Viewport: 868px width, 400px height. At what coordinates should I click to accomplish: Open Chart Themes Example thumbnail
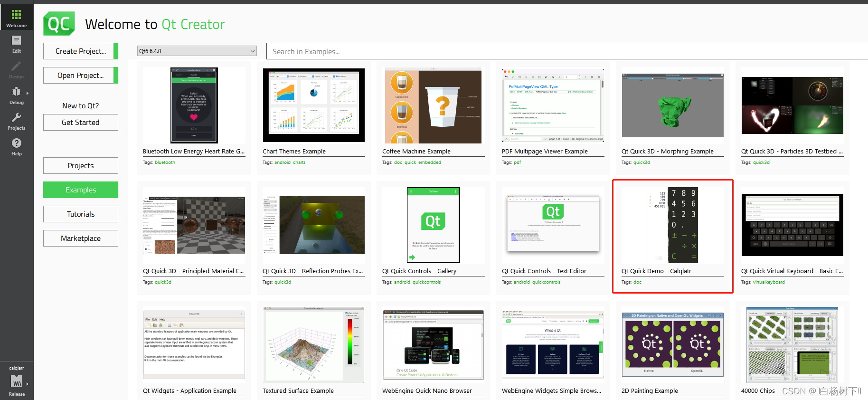pyautogui.click(x=314, y=105)
